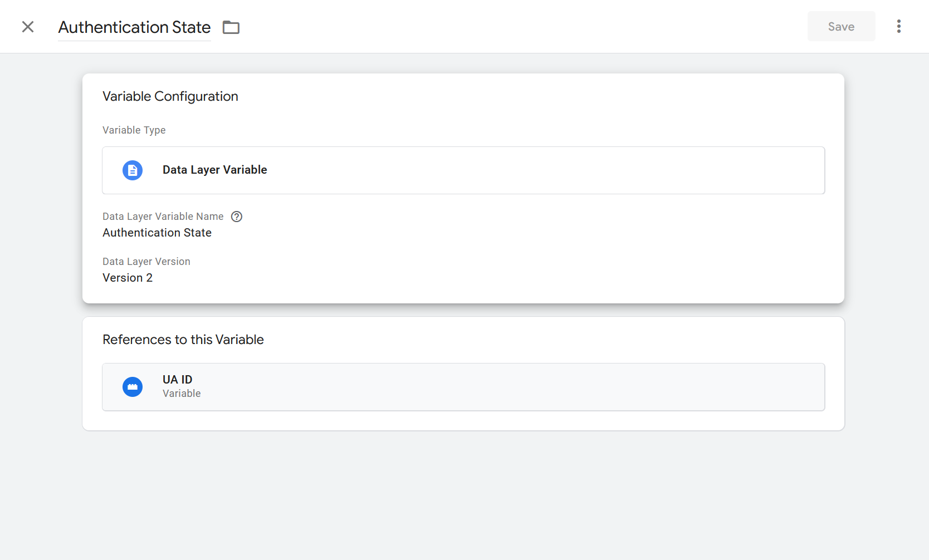Click the Variable Configuration heading
This screenshot has height=560, width=929.
[170, 96]
